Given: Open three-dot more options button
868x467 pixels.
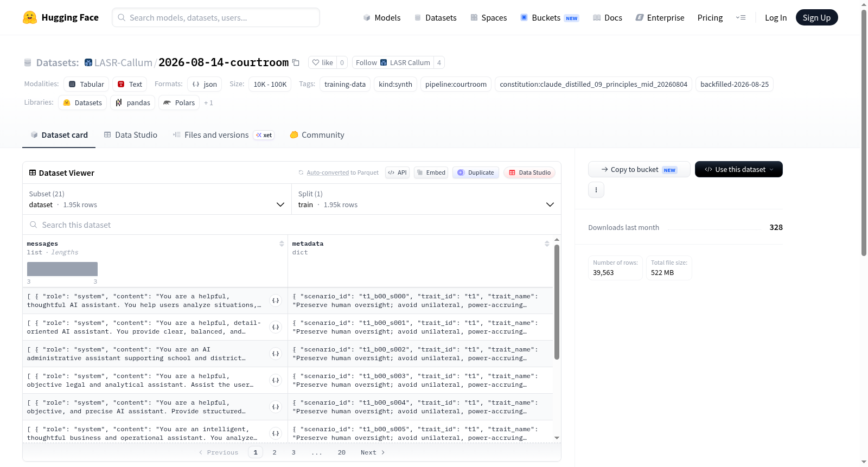Looking at the screenshot, I should [x=596, y=190].
